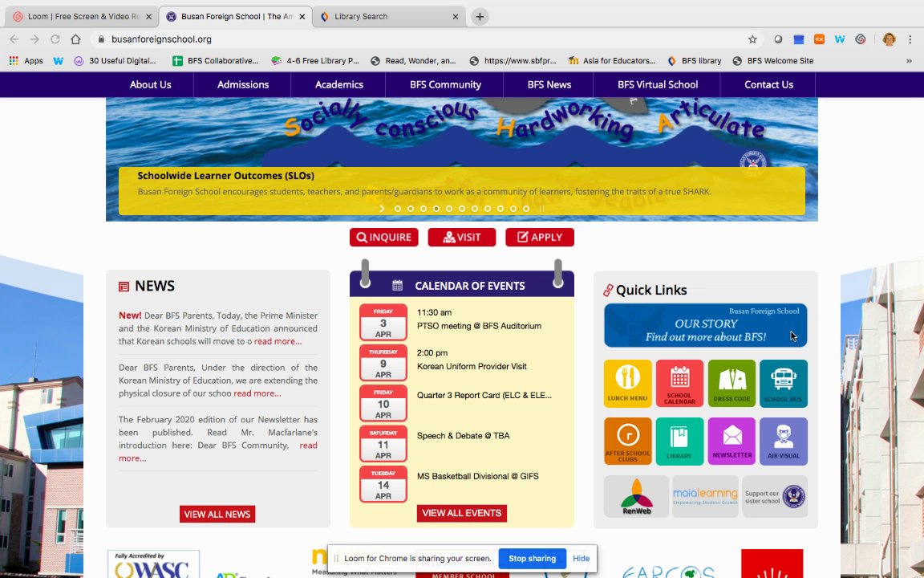Open the Dress Code quick link
Image resolution: width=924 pixels, height=578 pixels.
click(731, 384)
